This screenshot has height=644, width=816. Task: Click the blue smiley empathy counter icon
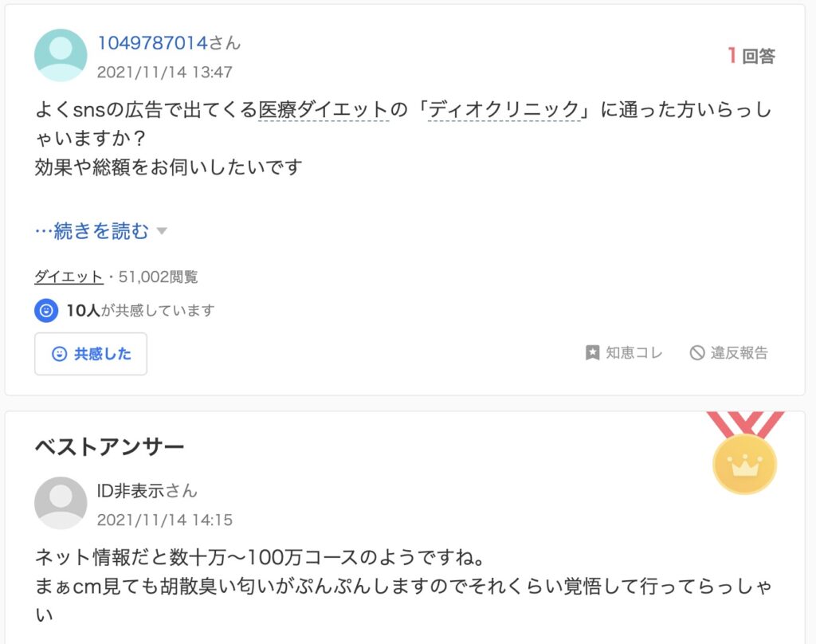click(x=46, y=311)
